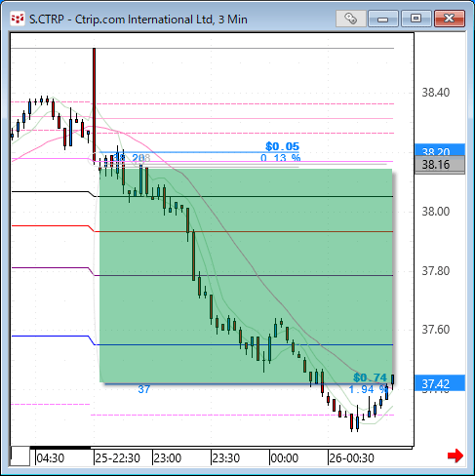Click the S.CTRP chart window app icon
This screenshot has height=476, width=475.
[18, 19]
